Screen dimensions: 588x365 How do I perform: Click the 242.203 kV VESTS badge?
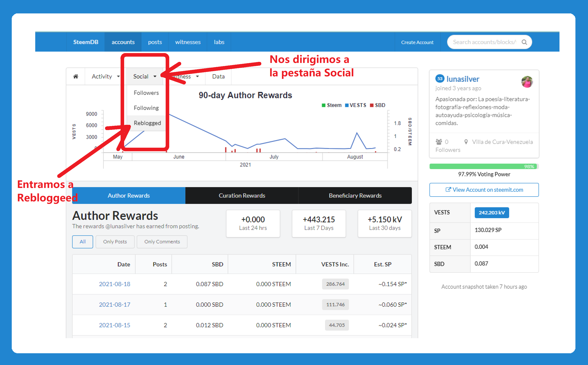(492, 213)
